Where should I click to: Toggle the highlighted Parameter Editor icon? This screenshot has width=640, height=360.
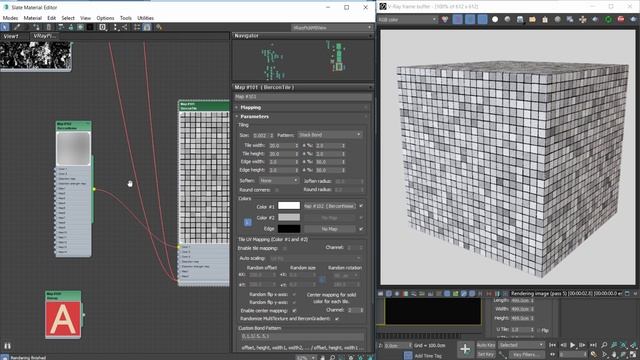coord(147,27)
